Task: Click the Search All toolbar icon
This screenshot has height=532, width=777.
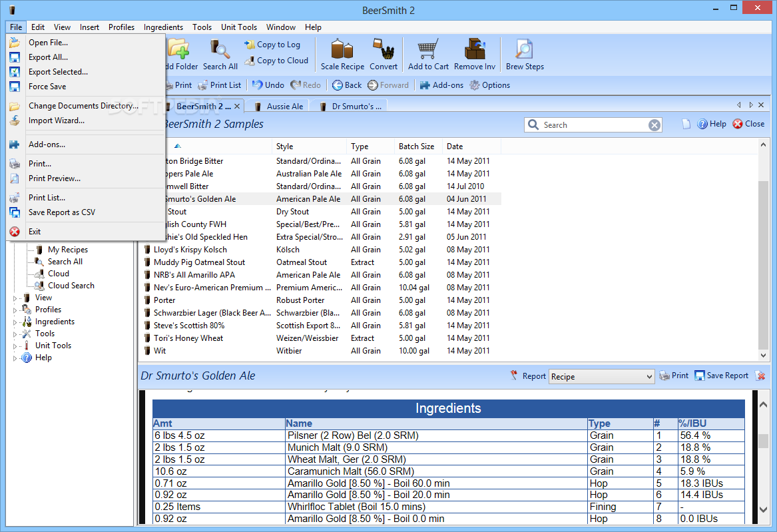Action: coord(220,55)
